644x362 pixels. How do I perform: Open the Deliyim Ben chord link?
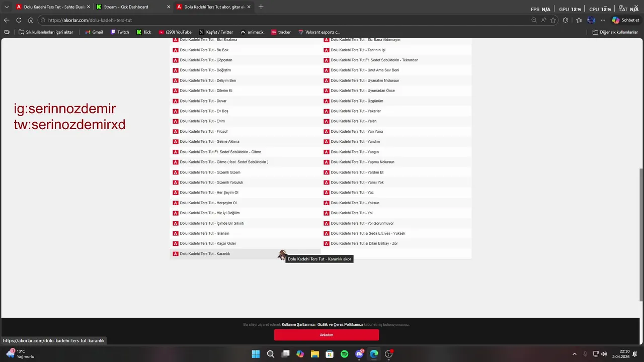pyautogui.click(x=208, y=80)
